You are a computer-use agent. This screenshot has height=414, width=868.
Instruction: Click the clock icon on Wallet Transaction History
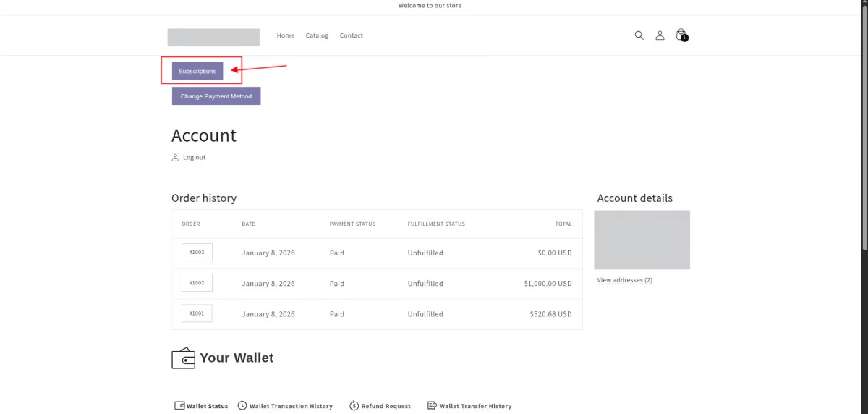coord(242,406)
